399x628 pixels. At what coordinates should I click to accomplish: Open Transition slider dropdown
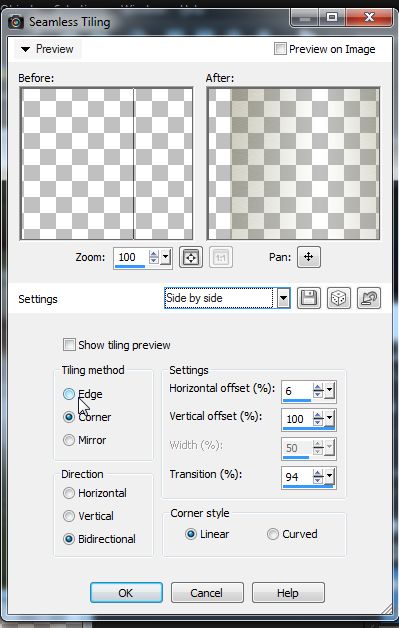[x=329, y=477]
